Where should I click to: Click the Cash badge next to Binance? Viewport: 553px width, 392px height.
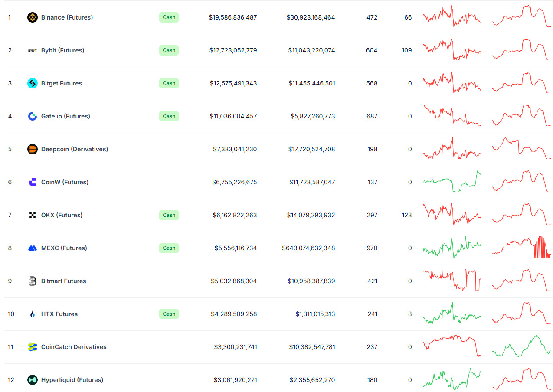pyautogui.click(x=169, y=17)
